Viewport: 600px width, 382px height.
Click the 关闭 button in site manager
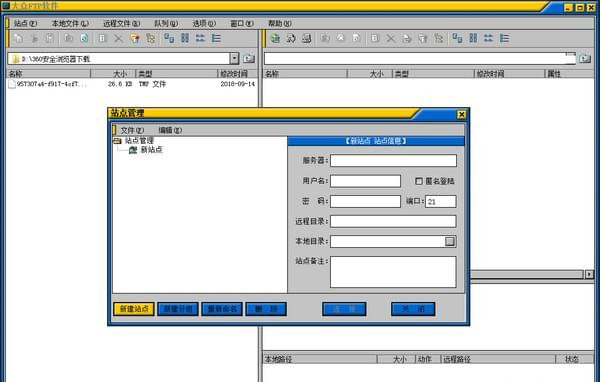pyautogui.click(x=413, y=309)
